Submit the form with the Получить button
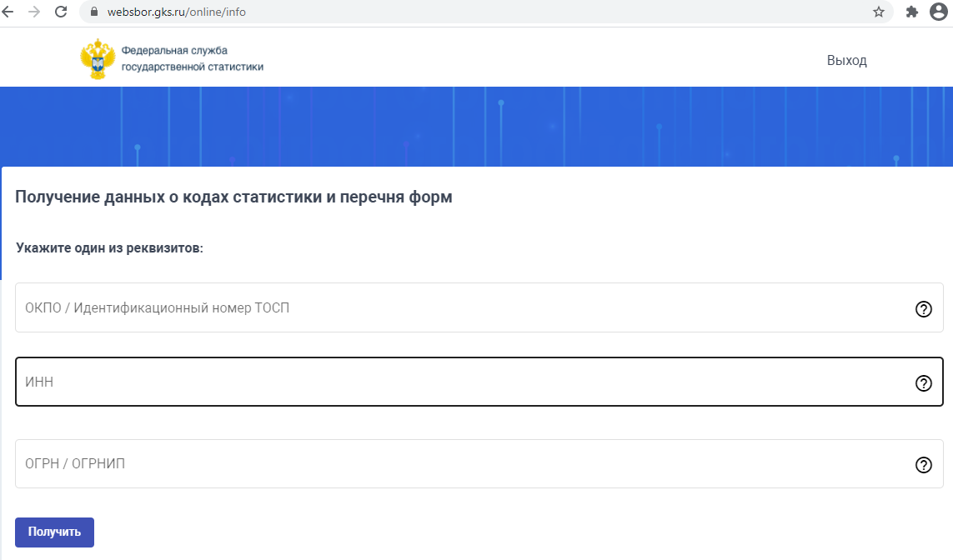 [55, 532]
